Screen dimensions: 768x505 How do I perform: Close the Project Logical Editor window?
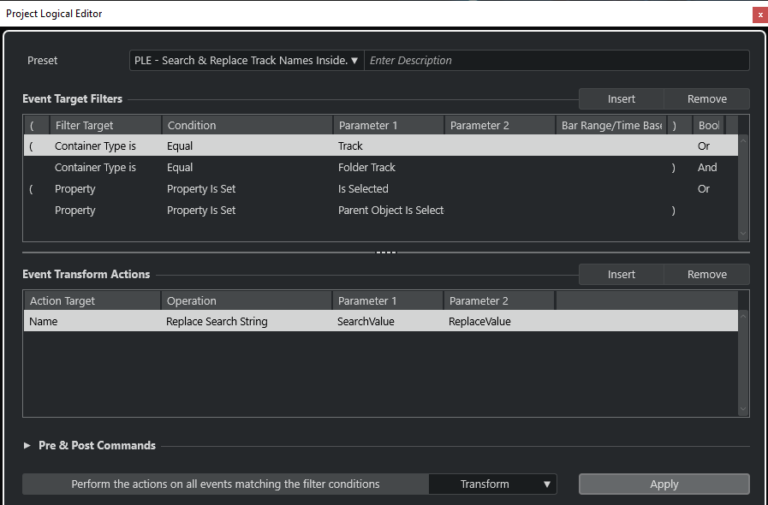(760, 15)
